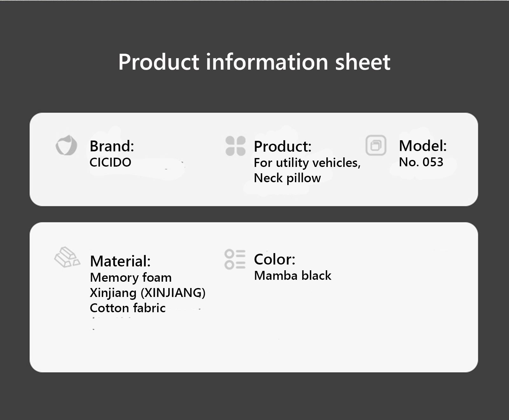Screen dimensions: 509x420
Task: Select the Material: label
Action: coord(120,261)
